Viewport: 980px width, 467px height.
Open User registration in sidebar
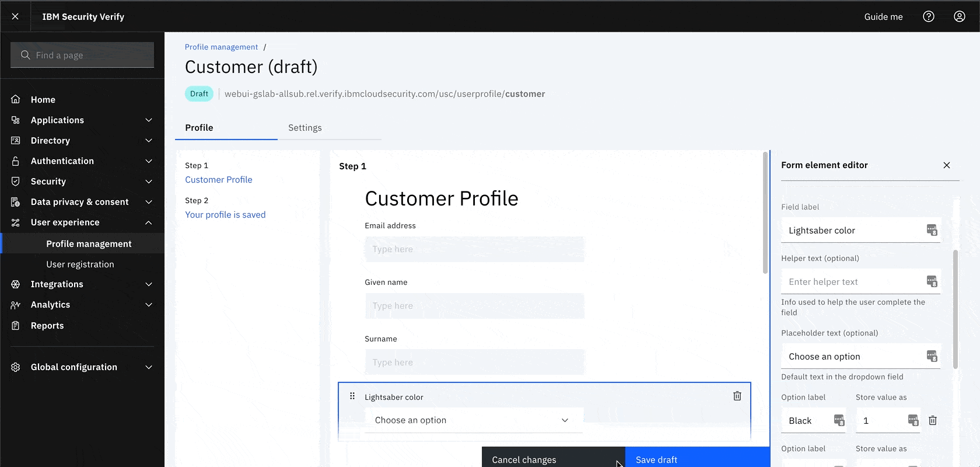click(82, 264)
